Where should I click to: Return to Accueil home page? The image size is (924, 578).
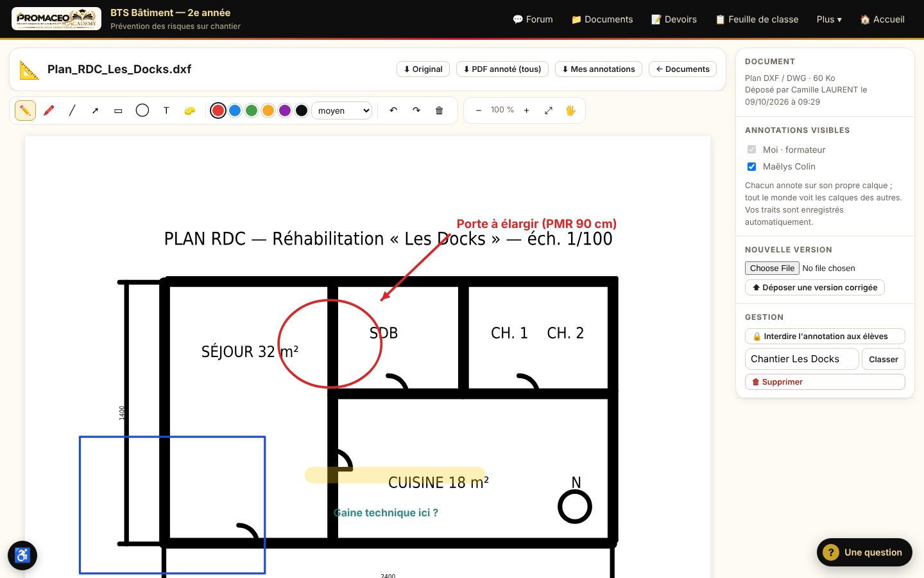tap(882, 19)
